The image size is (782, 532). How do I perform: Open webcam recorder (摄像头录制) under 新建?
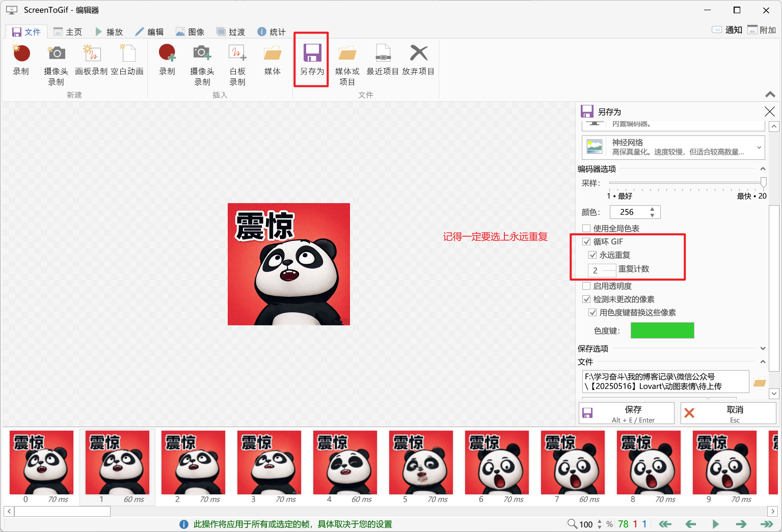[56, 65]
